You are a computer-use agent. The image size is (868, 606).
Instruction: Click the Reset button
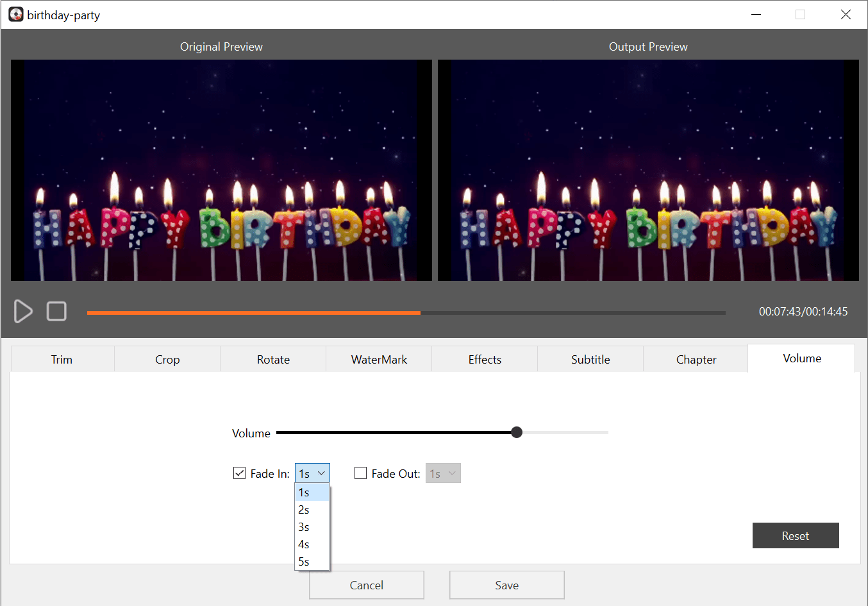(796, 535)
